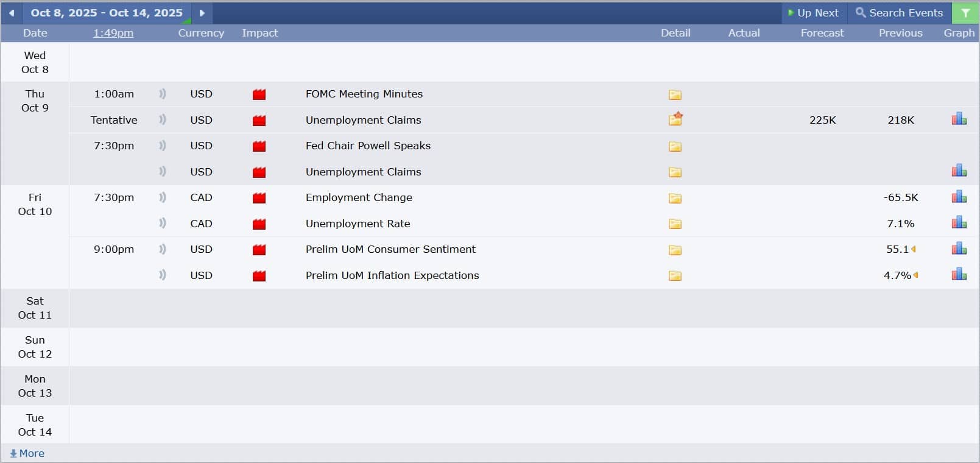Open starred detail folder for Tentative Unemployment Claims
Screen dimensions: 980x463
click(x=675, y=119)
